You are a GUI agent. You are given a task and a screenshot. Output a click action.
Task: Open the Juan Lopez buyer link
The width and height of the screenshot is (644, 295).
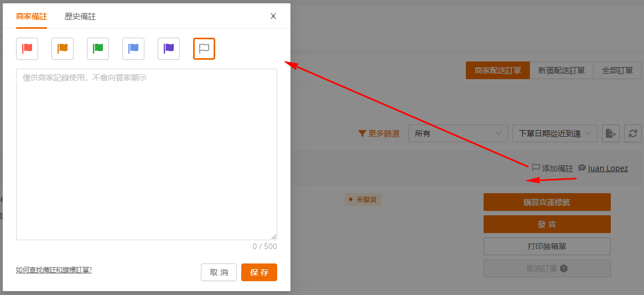(608, 168)
